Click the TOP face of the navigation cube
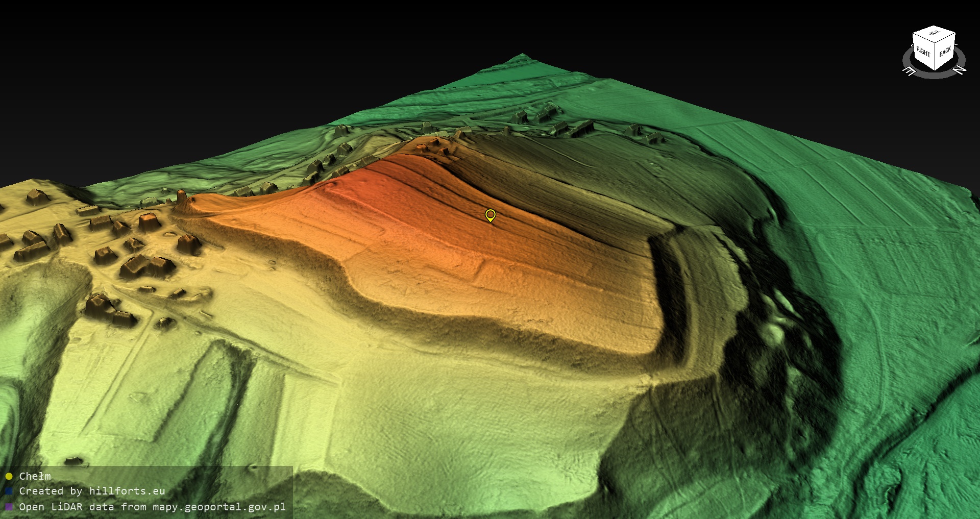The width and height of the screenshot is (980, 519). 934,34
